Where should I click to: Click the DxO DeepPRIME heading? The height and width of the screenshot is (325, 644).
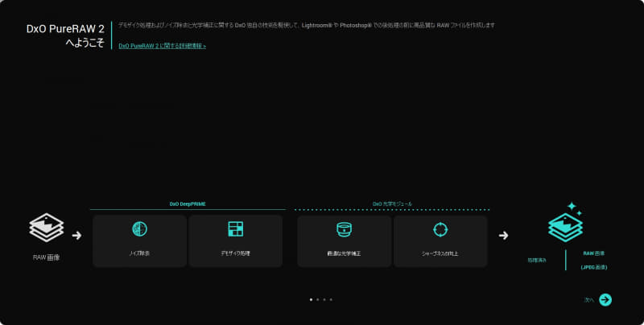click(x=188, y=204)
